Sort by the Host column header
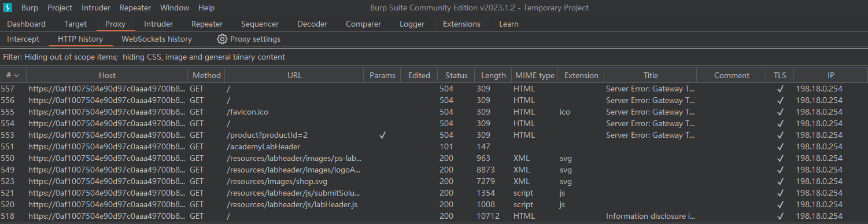This screenshot has width=868, height=224. pyautogui.click(x=107, y=75)
